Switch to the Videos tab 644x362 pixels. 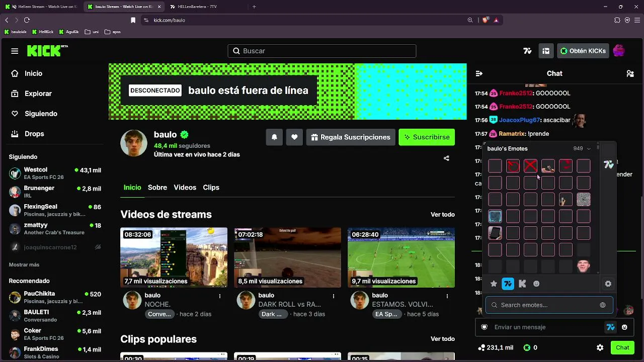coord(185,188)
